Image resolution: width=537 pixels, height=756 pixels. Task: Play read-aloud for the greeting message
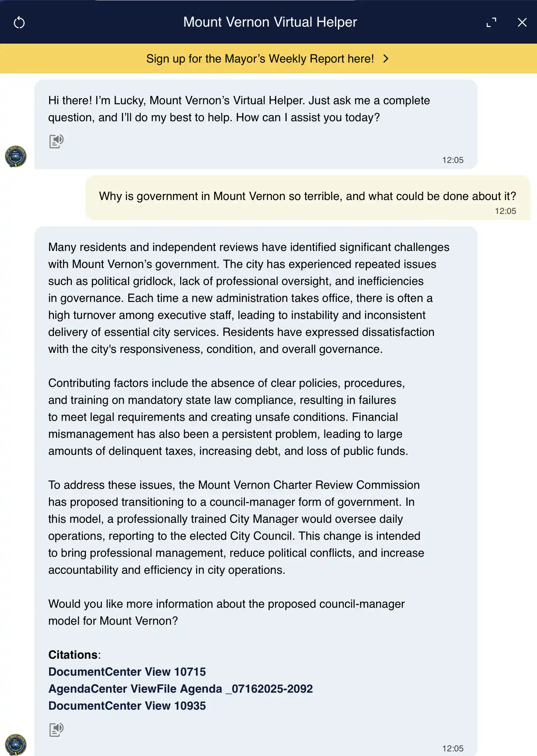tap(56, 141)
